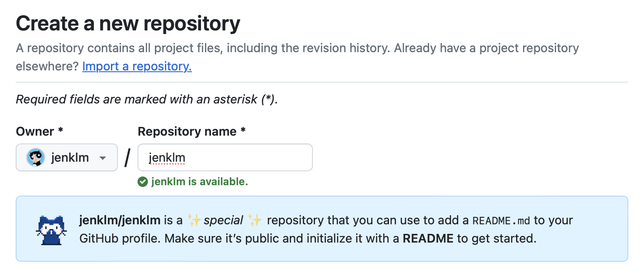The width and height of the screenshot is (644, 273).
Task: Click the Create a new repository heading
Action: [x=127, y=23]
